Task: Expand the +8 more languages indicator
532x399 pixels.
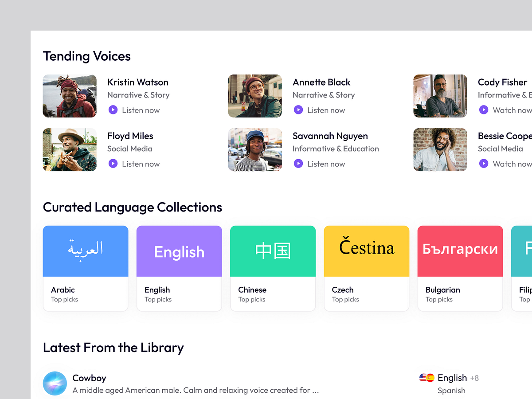Action: tap(474, 378)
